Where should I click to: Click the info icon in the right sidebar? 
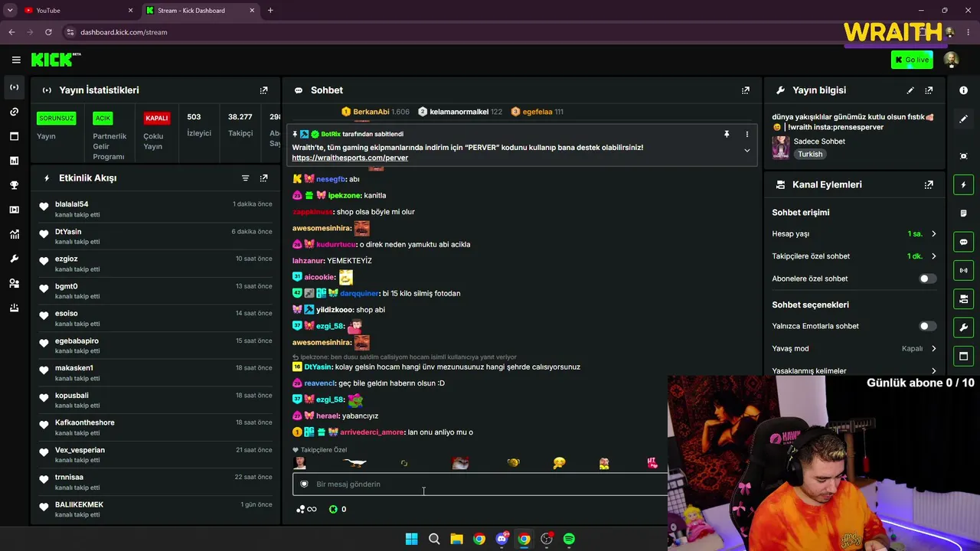pyautogui.click(x=963, y=90)
